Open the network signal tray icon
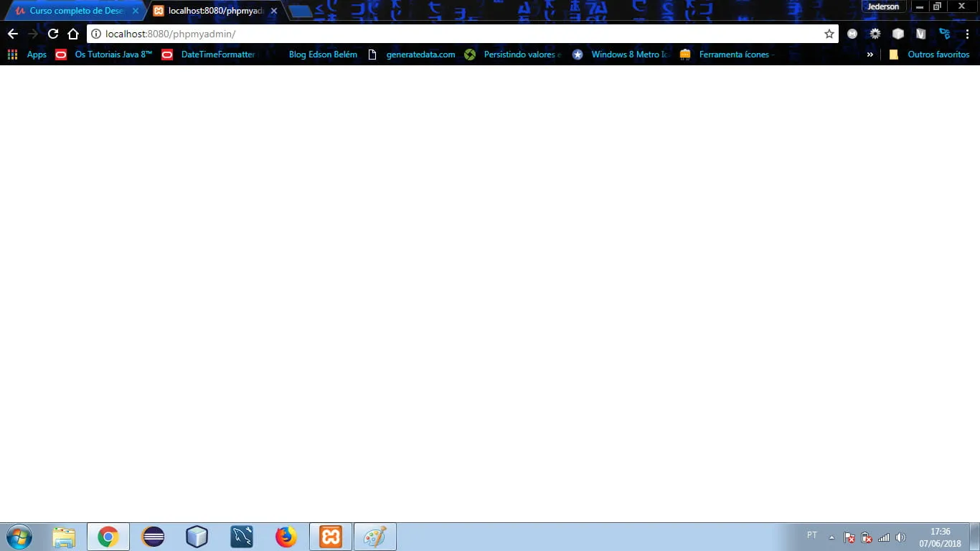Screen dimensions: 980x551 point(884,537)
